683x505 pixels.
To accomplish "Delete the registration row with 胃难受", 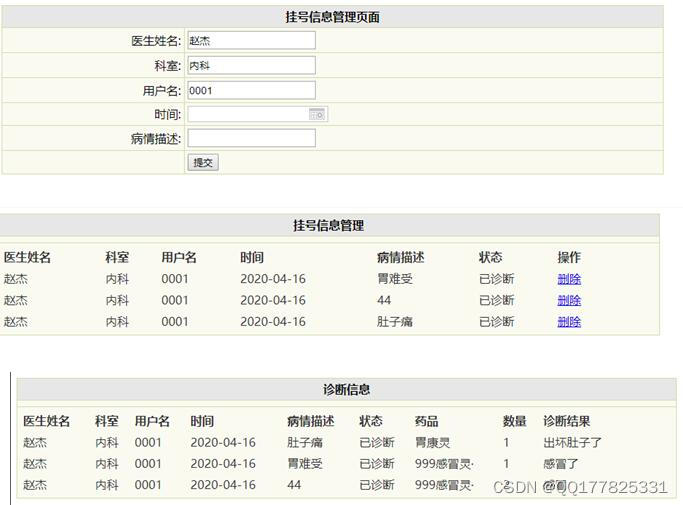I will 569,279.
